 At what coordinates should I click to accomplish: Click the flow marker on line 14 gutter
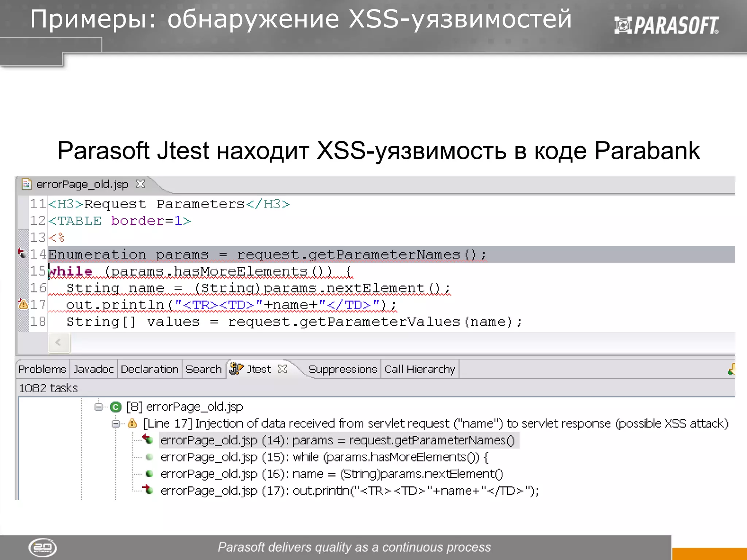[x=22, y=253]
